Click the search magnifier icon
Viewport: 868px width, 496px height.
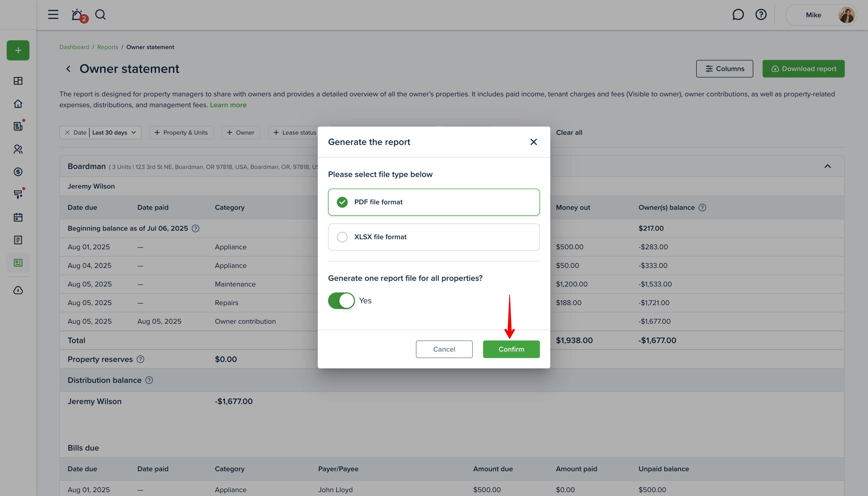point(100,14)
